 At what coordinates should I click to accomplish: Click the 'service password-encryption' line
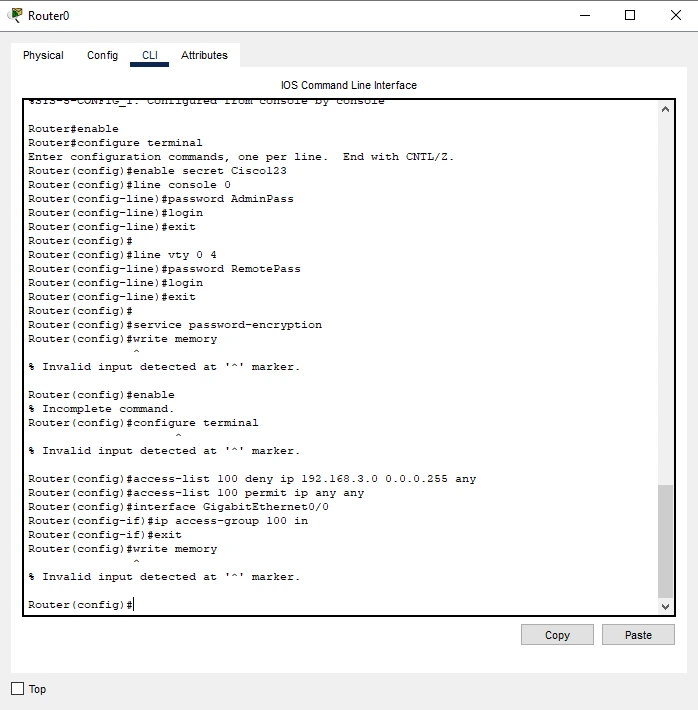[175, 325]
